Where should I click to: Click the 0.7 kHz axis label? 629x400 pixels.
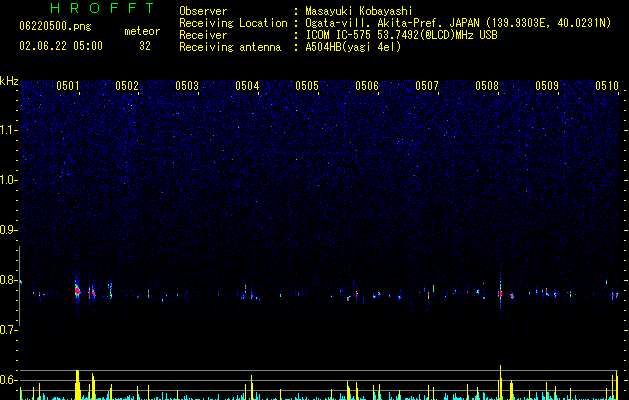coord(9,330)
